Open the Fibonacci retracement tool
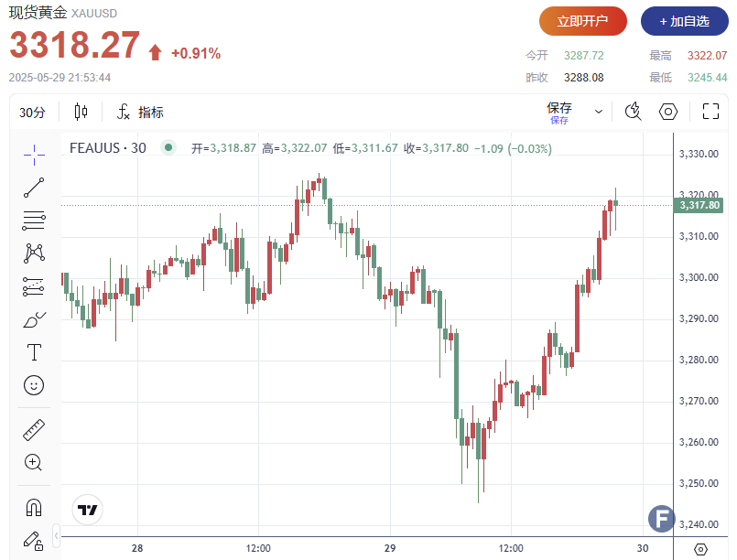 click(34, 221)
